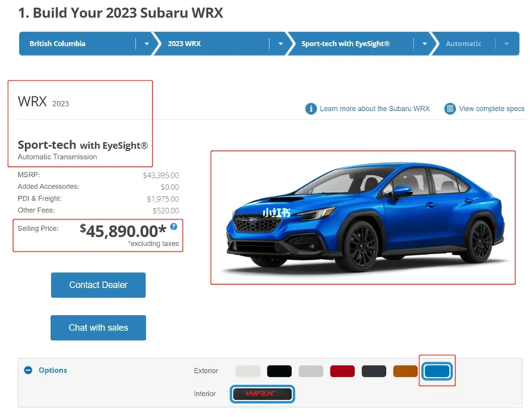Select the red exterior color swatch
The image size is (532, 417).
coord(342,371)
